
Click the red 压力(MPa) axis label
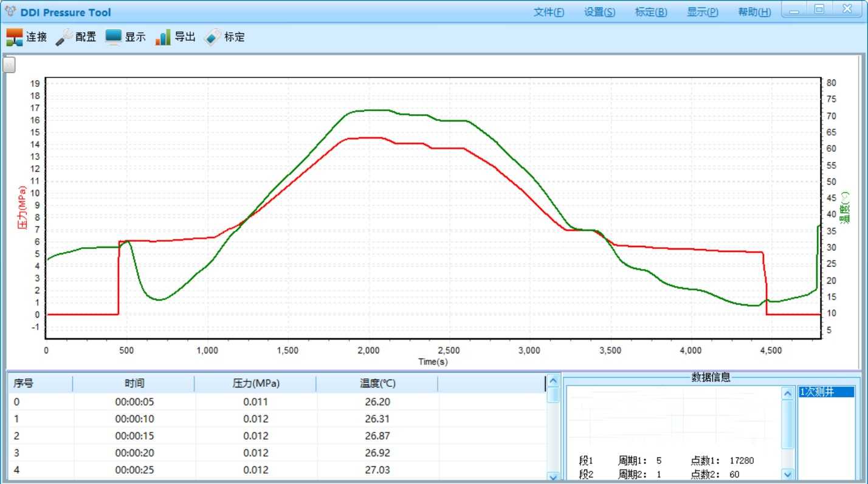(x=23, y=207)
